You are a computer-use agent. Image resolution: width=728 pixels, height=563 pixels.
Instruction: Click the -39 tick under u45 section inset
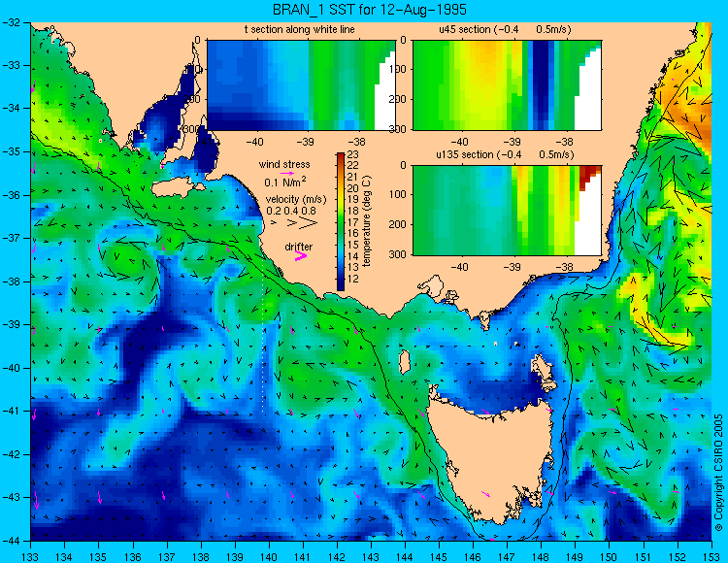(x=513, y=142)
